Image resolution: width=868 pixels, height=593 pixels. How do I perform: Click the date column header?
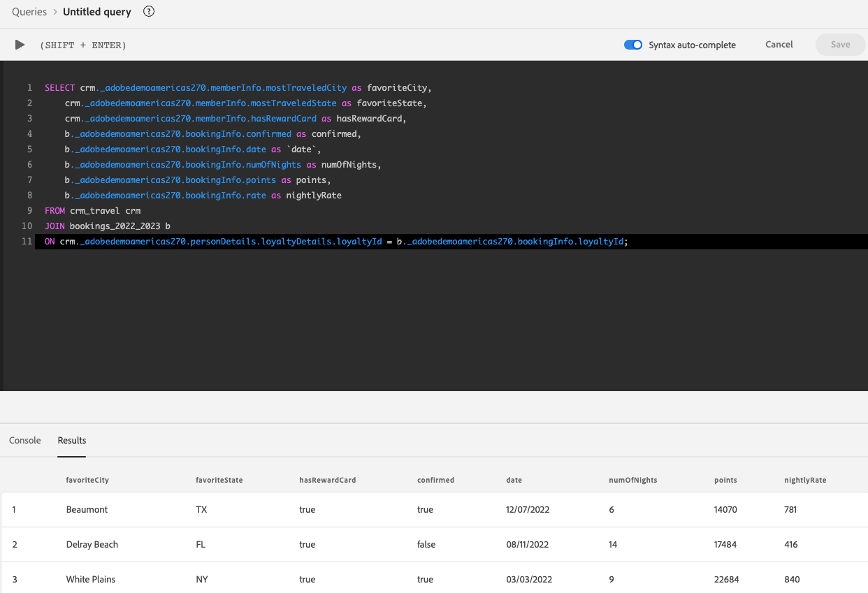[x=514, y=480]
